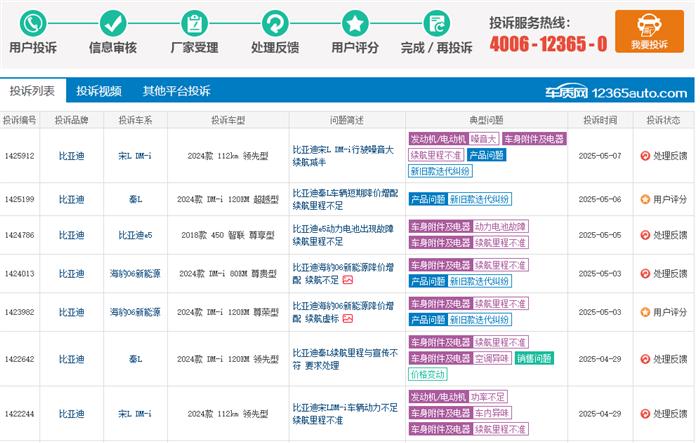Screen dimensions: 700x443
Task: Open the image icon in complaint 1423982 description
Action: [347, 318]
